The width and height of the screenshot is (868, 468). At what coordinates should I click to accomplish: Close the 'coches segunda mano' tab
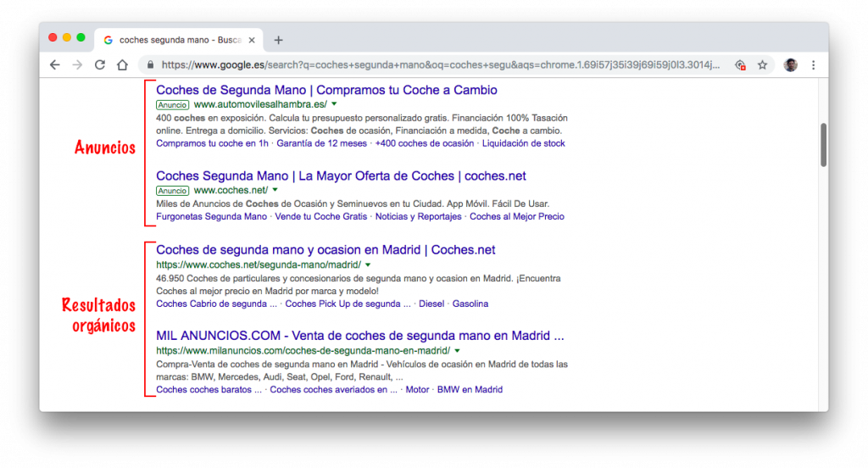(x=252, y=40)
